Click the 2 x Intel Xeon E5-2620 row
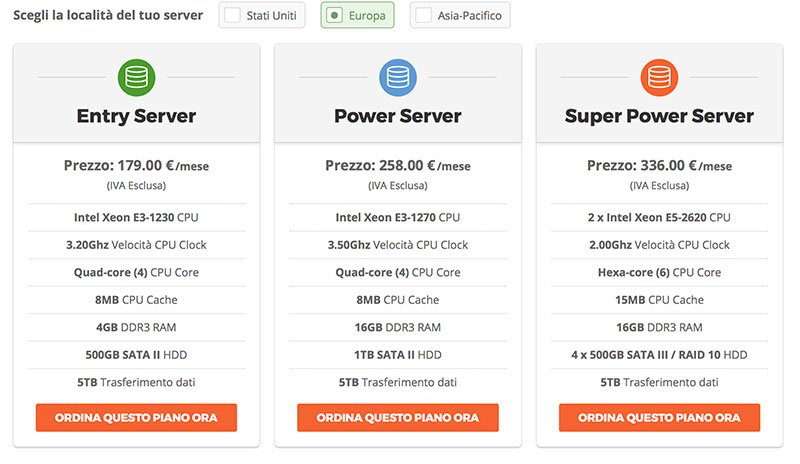 (659, 217)
